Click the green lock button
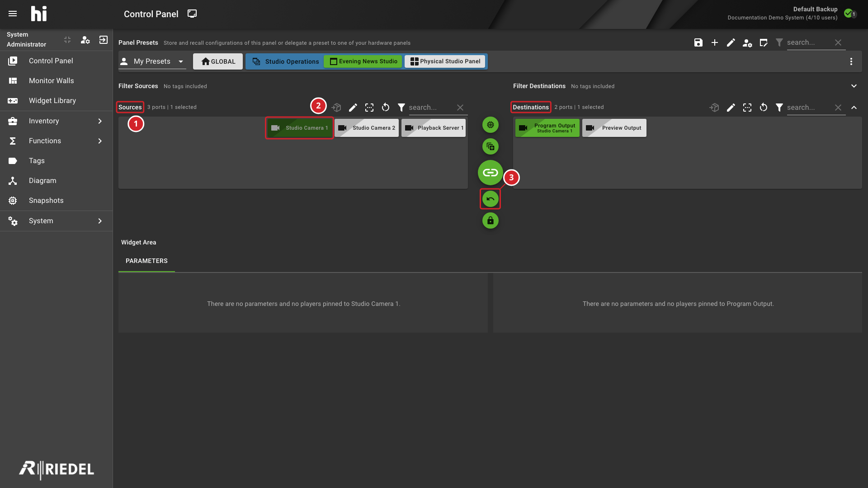 point(491,221)
